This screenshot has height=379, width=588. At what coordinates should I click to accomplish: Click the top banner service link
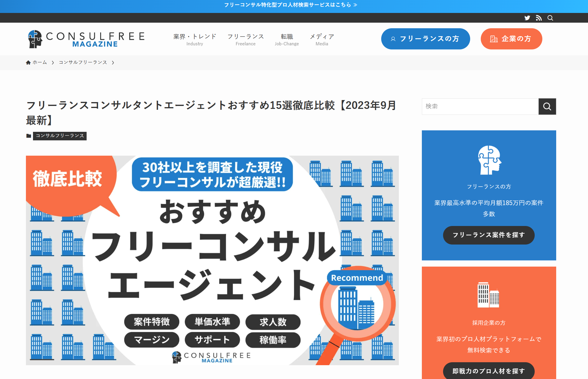tap(290, 5)
